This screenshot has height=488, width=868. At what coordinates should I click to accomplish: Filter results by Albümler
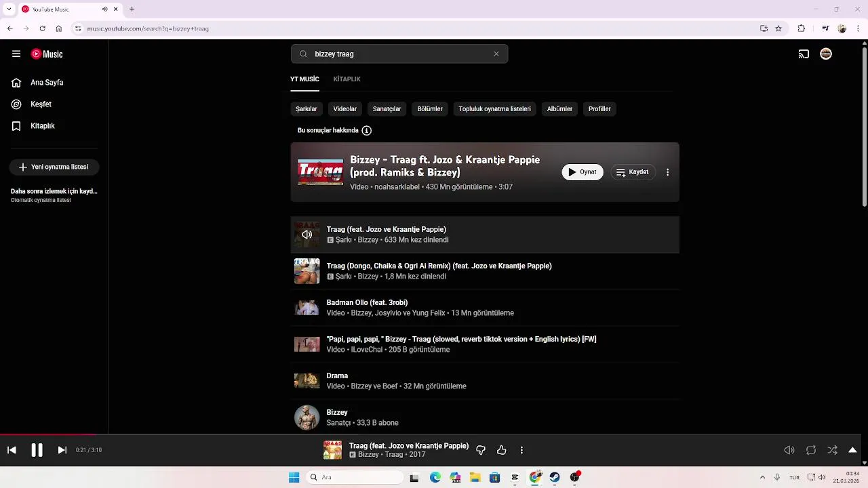559,109
